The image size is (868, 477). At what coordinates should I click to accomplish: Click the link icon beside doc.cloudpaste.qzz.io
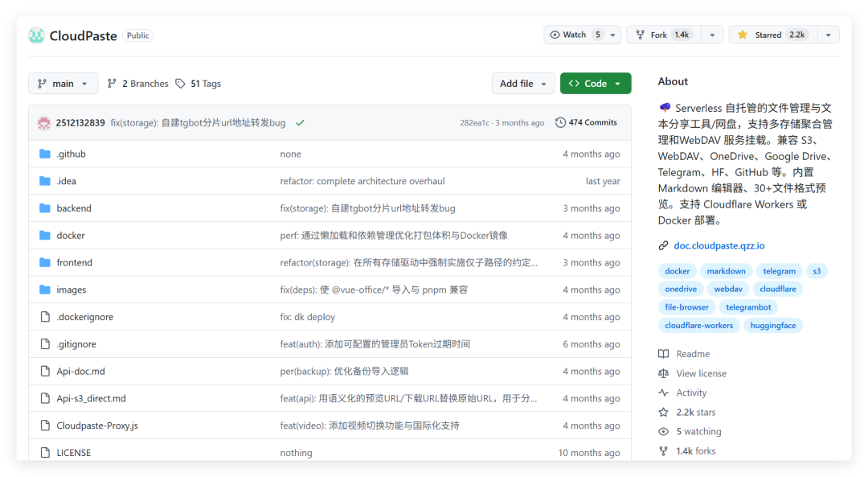click(663, 245)
